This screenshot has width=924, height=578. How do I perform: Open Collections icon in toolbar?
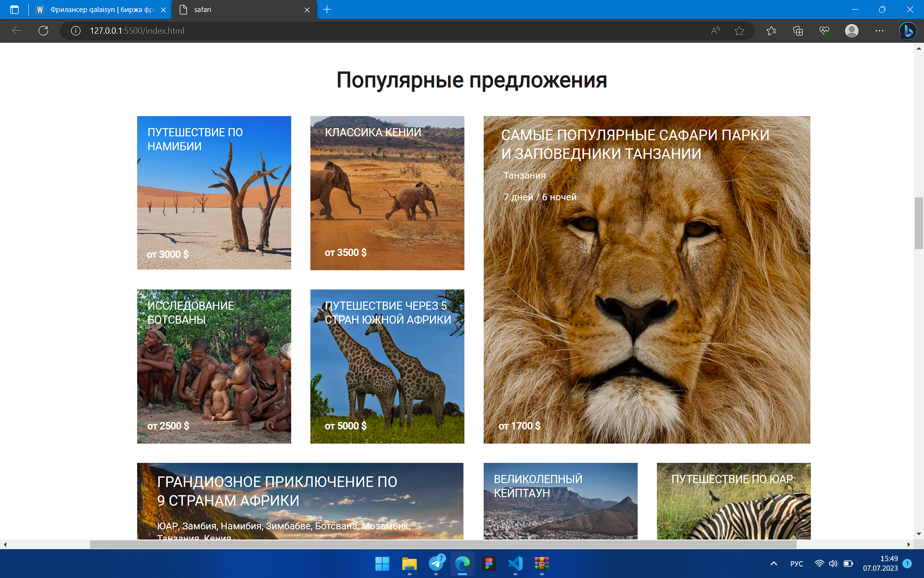point(798,31)
